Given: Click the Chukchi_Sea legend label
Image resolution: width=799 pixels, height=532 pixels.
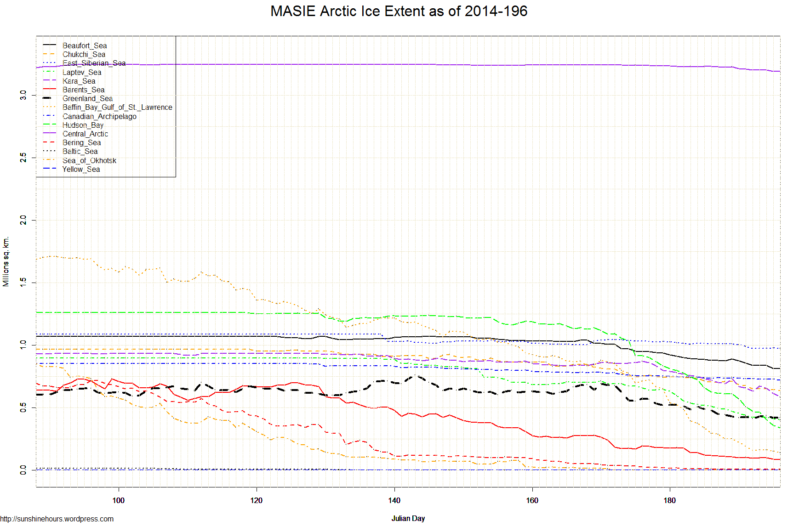Looking at the screenshot, I should click(x=84, y=54).
